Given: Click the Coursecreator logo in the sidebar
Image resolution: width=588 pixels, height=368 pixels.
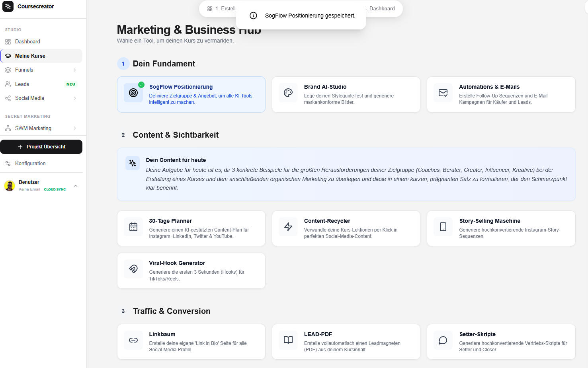Looking at the screenshot, I should coord(8,6).
